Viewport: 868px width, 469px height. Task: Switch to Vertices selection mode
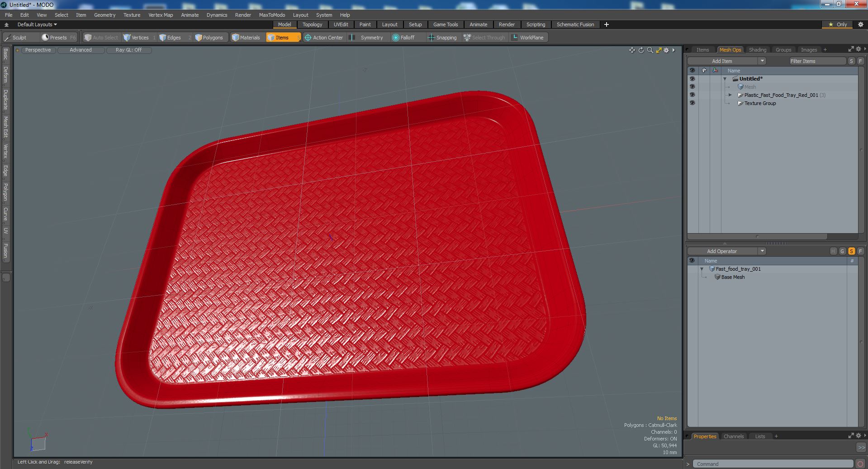[139, 38]
